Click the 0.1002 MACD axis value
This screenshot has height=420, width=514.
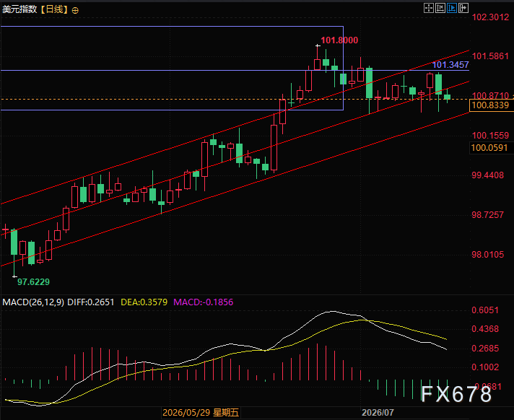[485, 367]
